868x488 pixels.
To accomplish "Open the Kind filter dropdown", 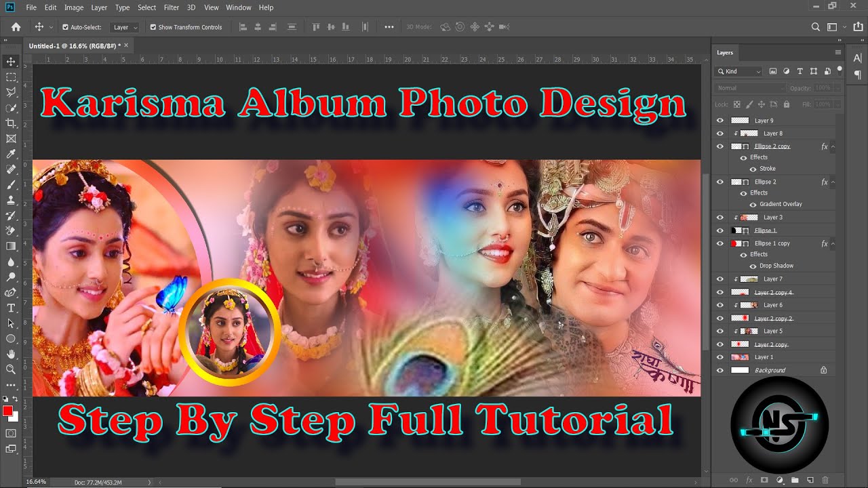I will pos(739,71).
